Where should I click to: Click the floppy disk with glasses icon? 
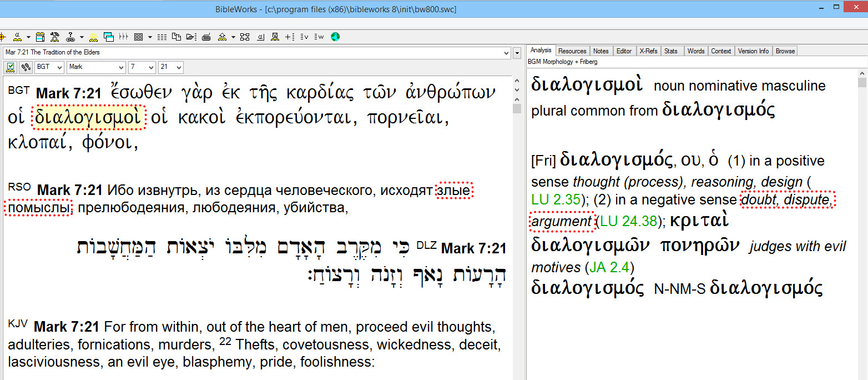pyautogui.click(x=275, y=37)
